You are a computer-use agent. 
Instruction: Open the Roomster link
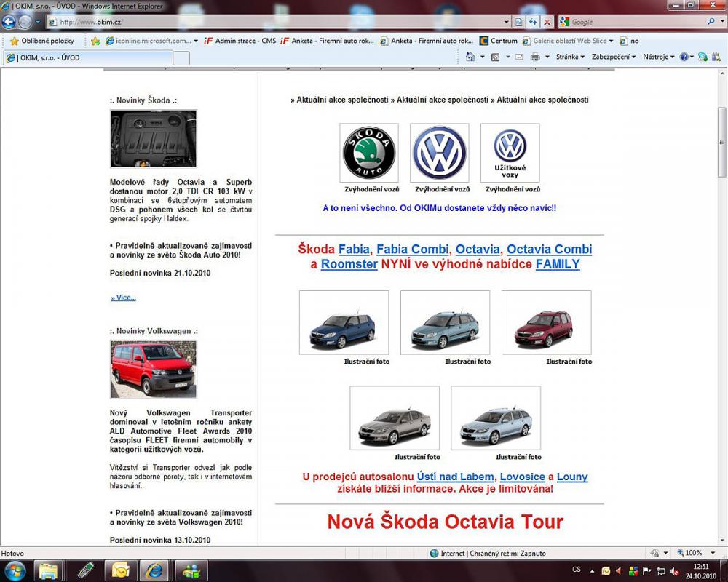coord(349,264)
